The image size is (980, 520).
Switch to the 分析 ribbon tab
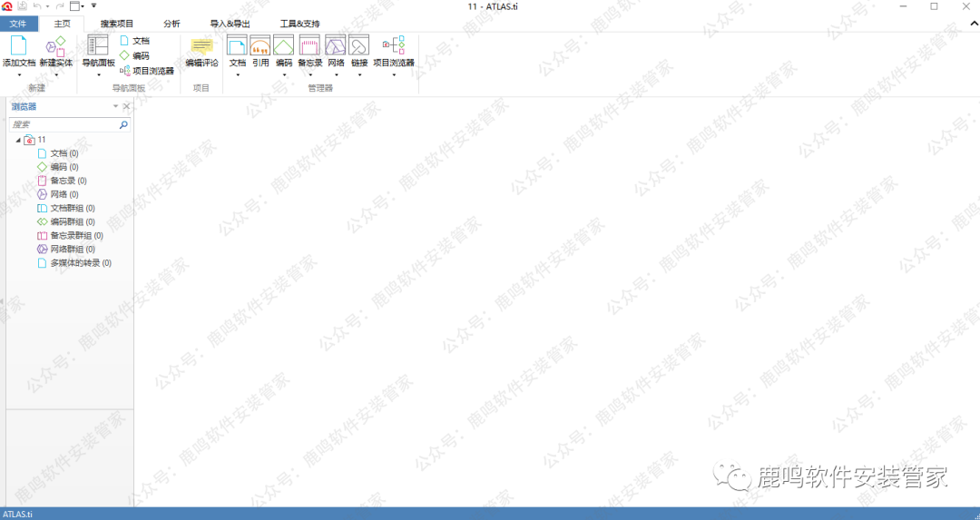point(171,24)
